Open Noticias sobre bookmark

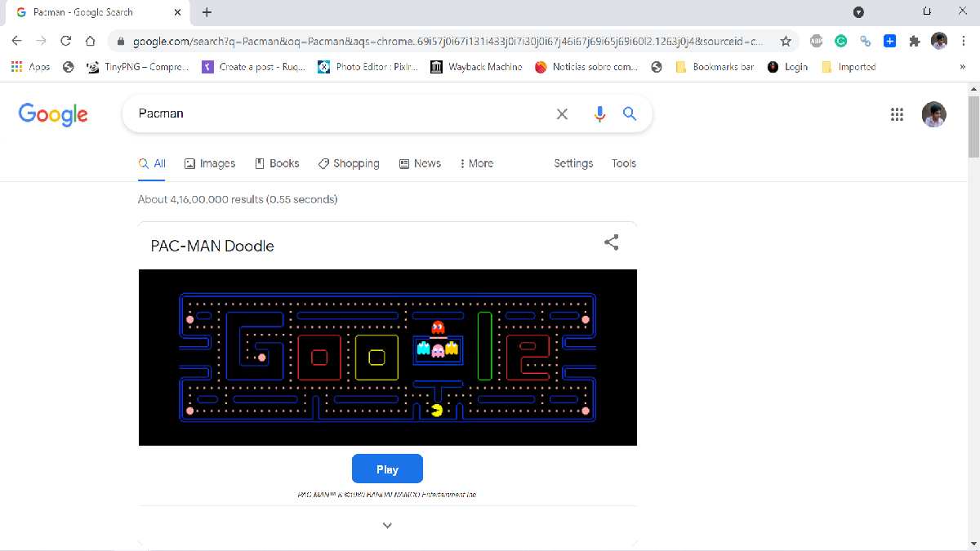(x=586, y=67)
